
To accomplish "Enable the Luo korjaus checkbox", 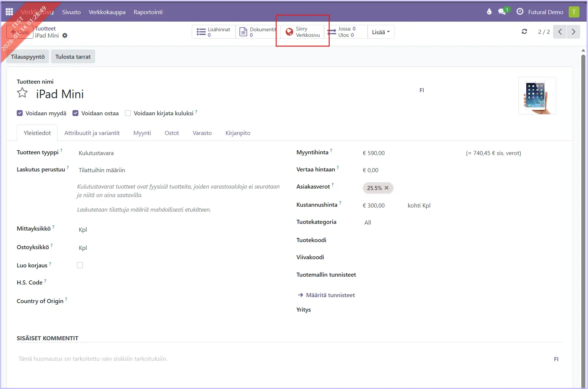I will click(x=80, y=265).
